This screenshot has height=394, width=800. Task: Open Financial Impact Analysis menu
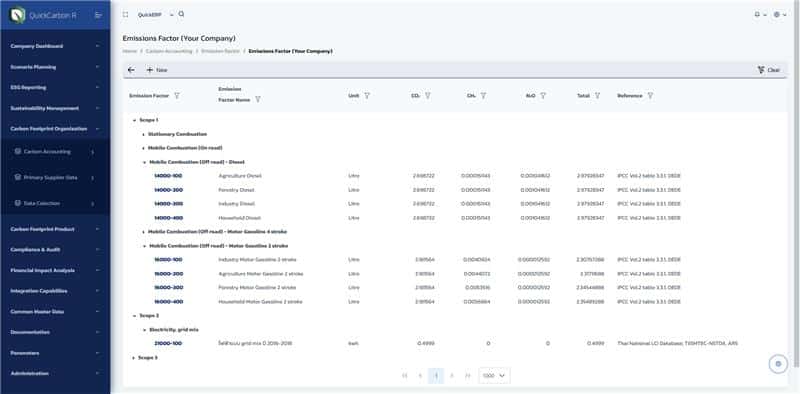click(55, 270)
